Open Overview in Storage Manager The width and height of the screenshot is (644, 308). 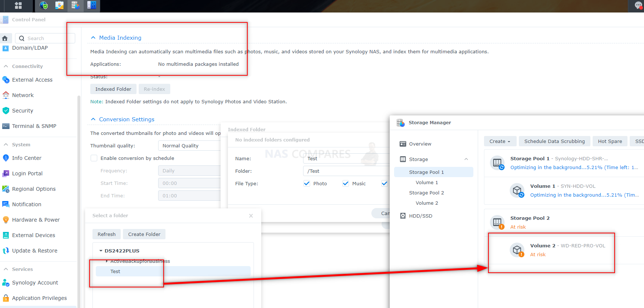pyautogui.click(x=420, y=144)
